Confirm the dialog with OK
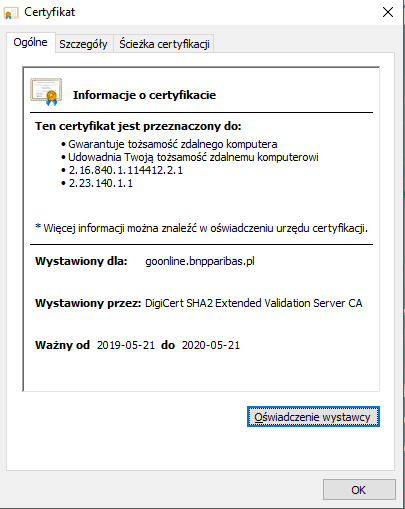405x509 pixels. pos(359,490)
